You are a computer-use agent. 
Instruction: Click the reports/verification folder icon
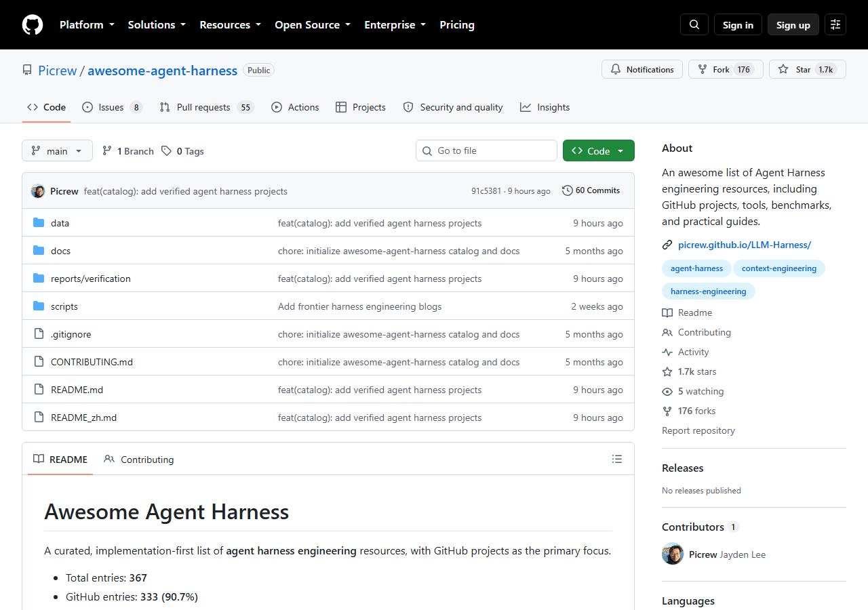pyautogui.click(x=39, y=279)
